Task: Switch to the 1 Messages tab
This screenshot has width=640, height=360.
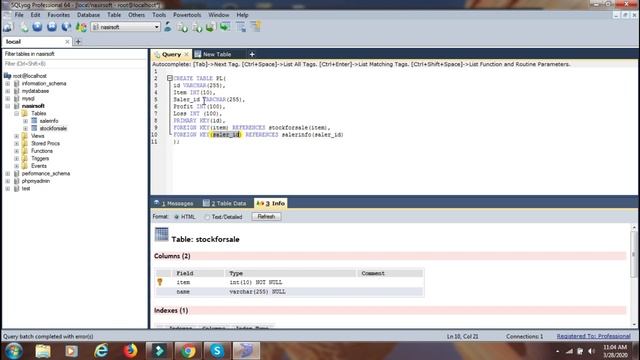Action: (174, 203)
